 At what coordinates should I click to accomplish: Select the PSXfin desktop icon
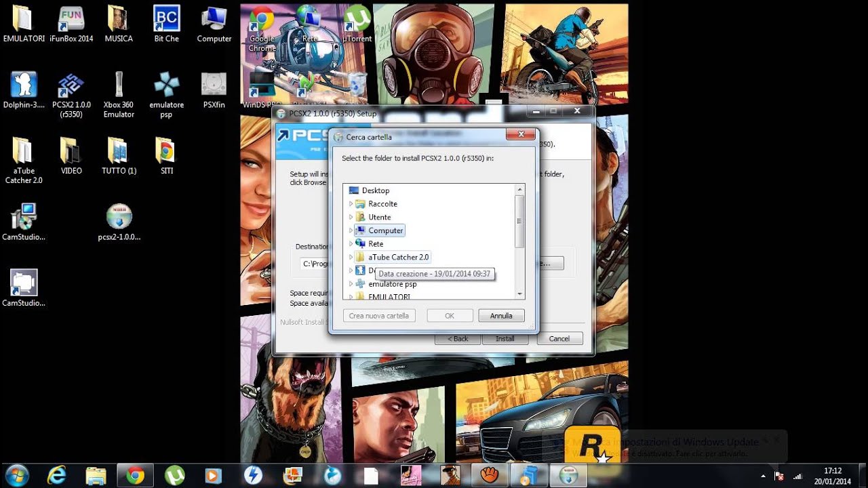pos(214,90)
